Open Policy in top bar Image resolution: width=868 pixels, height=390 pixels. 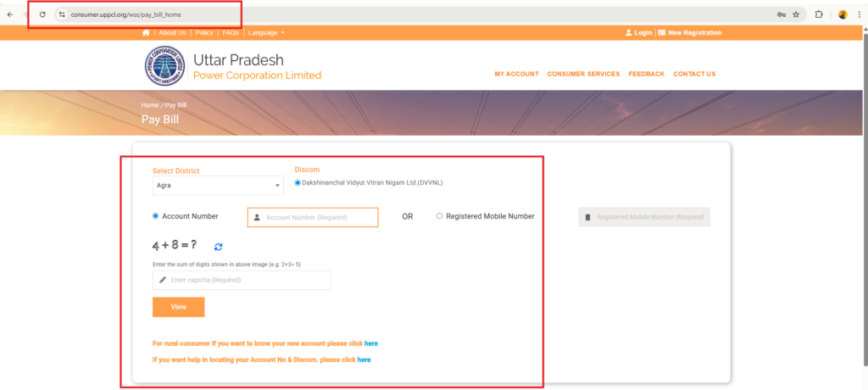(x=204, y=33)
